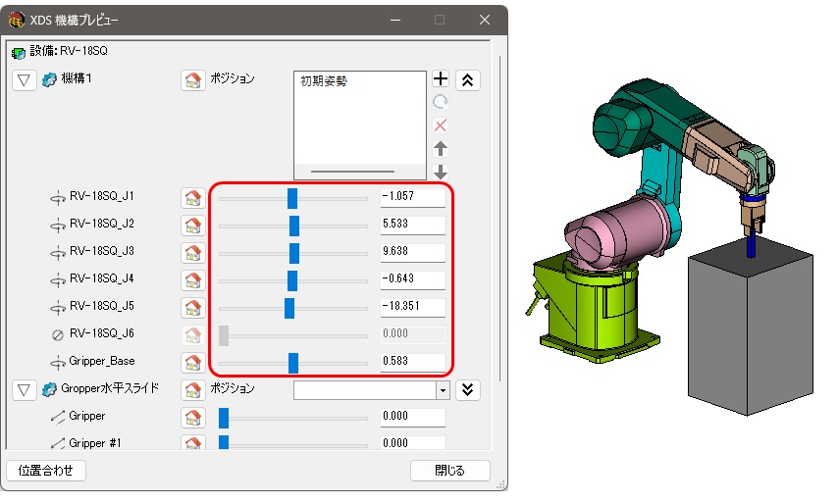838x504 pixels.
Task: Click the 閉じる button
Action: (x=449, y=471)
